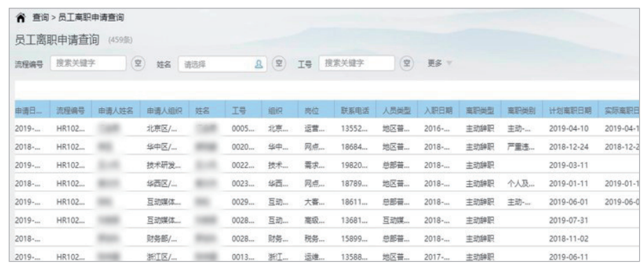This screenshot has height=268, width=644.
Task: Open the 姓名 请选择 selector
Action: [x=223, y=64]
